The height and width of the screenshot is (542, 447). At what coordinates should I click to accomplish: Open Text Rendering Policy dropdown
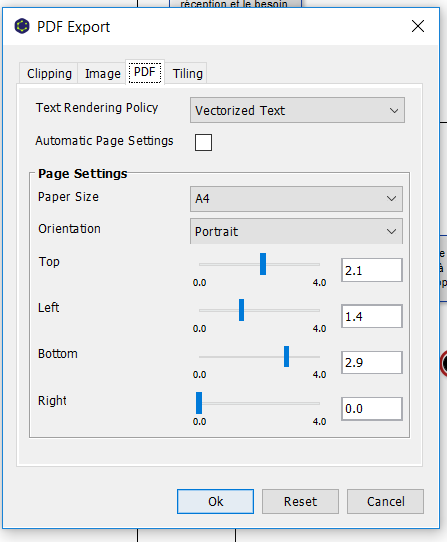click(x=297, y=110)
